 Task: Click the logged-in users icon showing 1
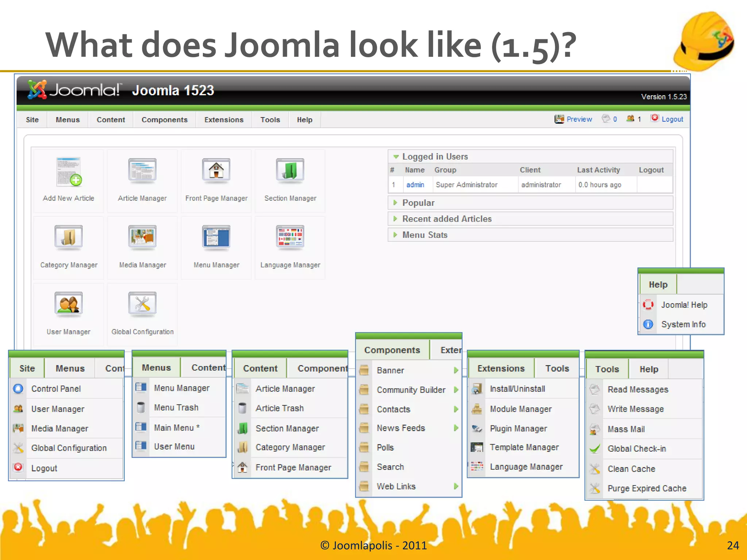click(630, 118)
